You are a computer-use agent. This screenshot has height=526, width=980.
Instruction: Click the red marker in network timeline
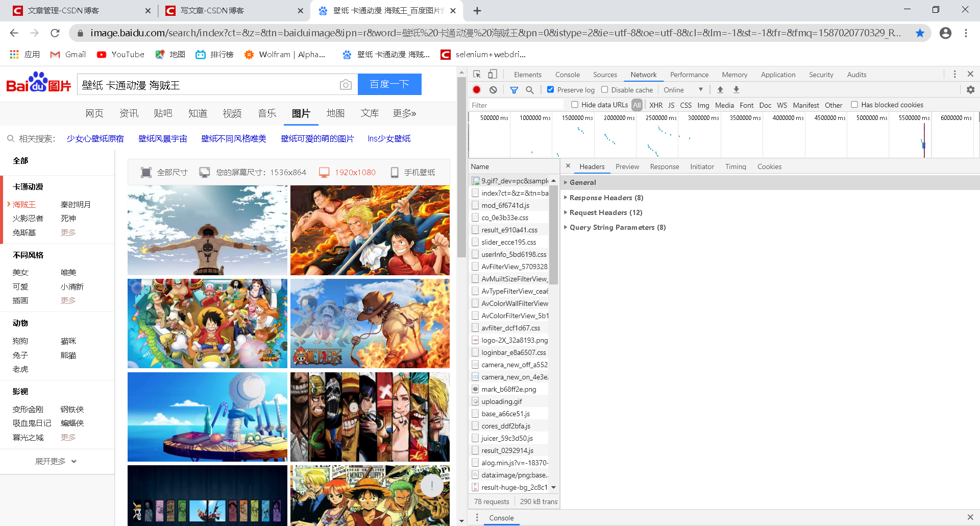(923, 140)
